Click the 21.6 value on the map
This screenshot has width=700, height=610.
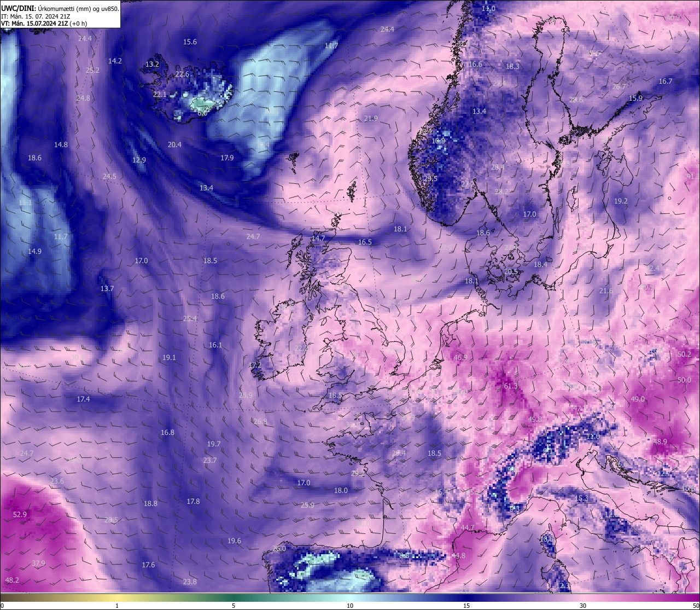coord(606,291)
